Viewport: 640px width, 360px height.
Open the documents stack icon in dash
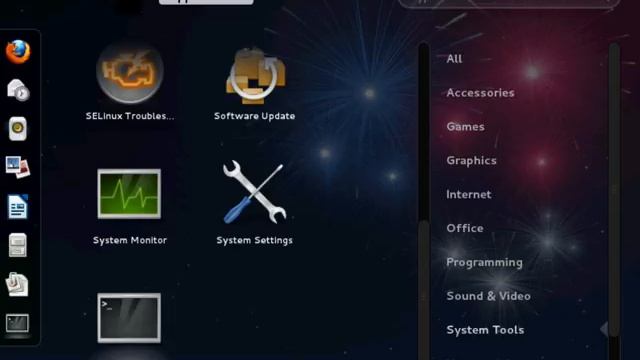click(17, 284)
